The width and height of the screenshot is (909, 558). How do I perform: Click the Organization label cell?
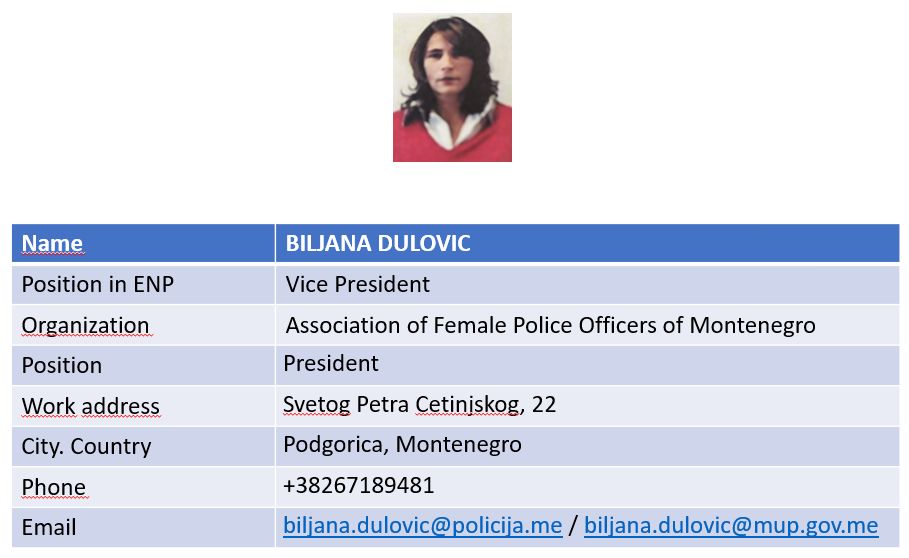coord(143,326)
